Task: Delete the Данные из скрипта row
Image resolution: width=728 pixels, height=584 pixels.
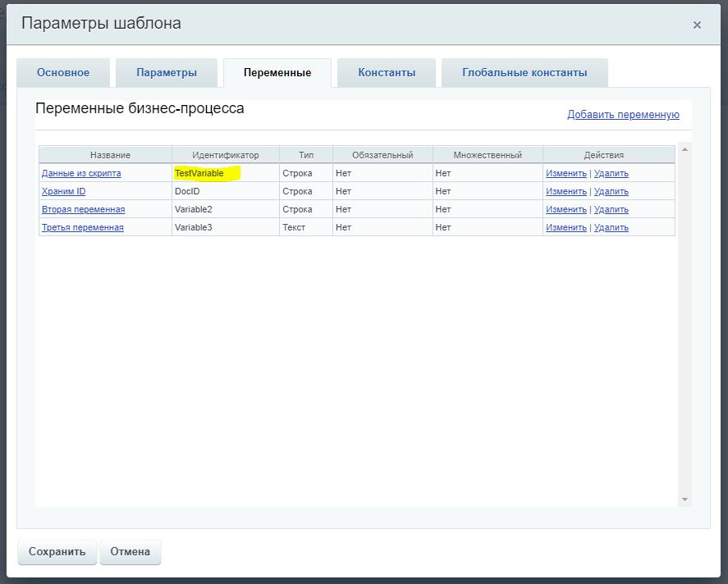Action: [x=611, y=173]
